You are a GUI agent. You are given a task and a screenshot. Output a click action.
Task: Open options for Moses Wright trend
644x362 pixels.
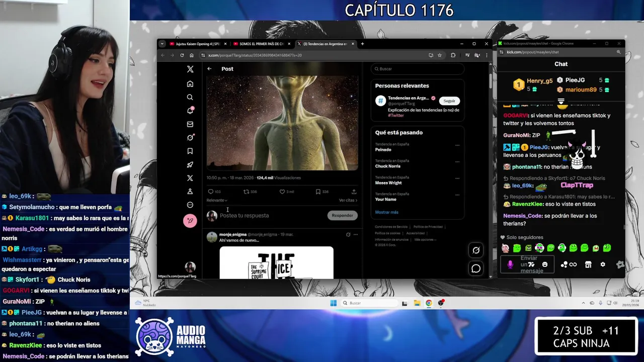click(x=457, y=178)
